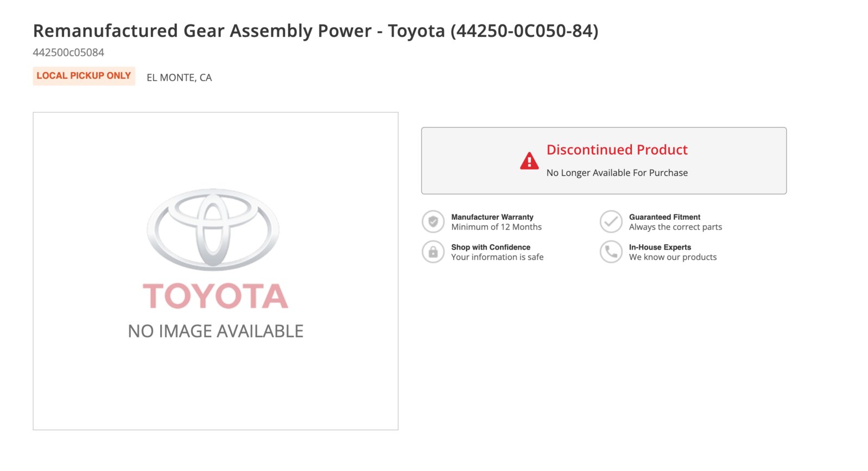Click Minimum of 12 Months text
This screenshot has height=471, width=868.
point(496,227)
